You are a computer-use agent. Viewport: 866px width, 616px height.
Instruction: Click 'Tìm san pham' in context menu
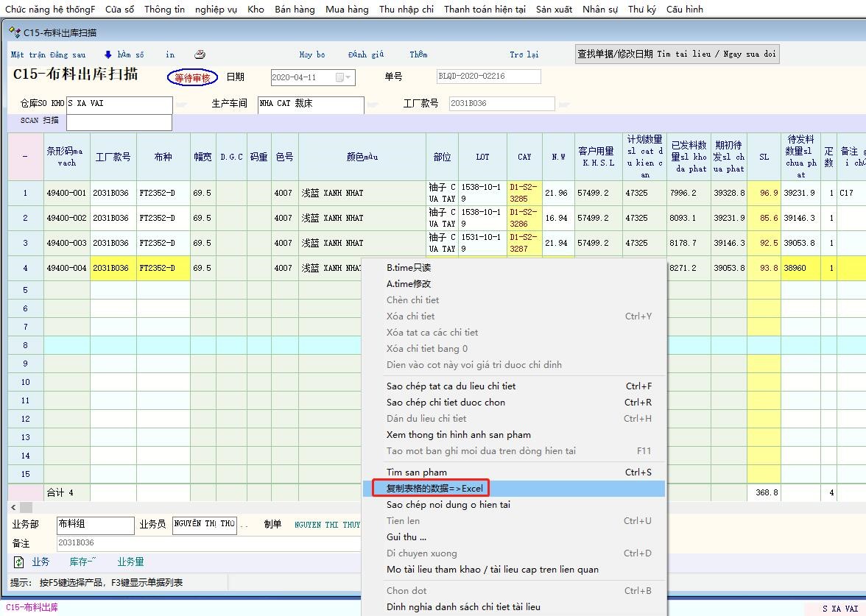coord(416,472)
